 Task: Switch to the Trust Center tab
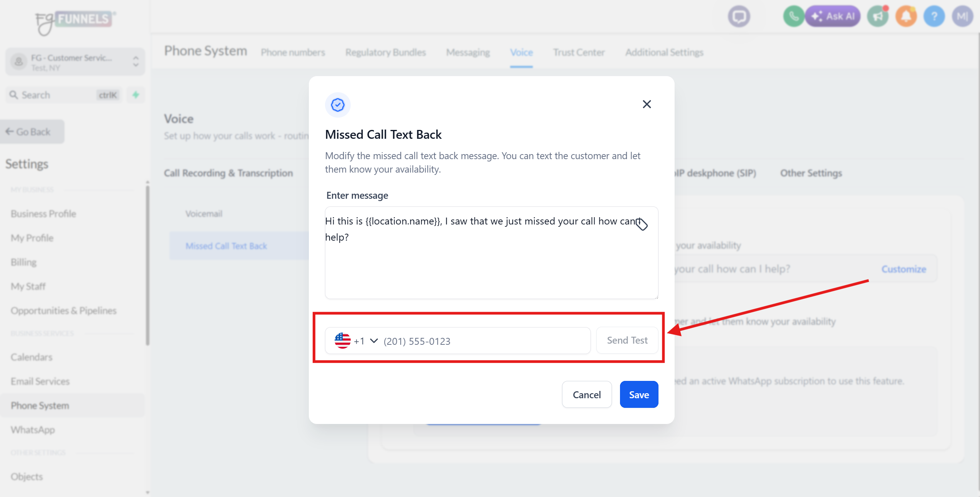(x=579, y=52)
